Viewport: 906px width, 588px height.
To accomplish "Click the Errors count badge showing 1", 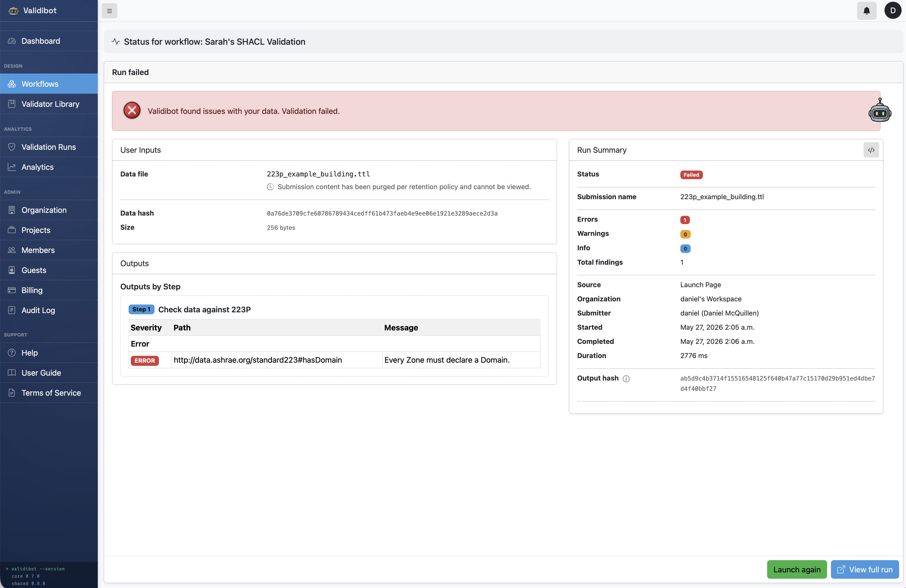I will click(685, 220).
